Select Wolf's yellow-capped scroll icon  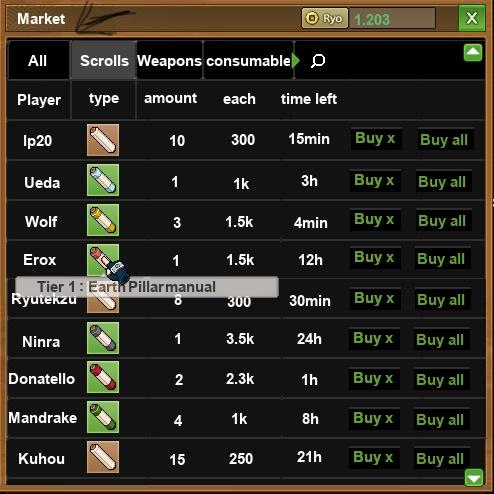[103, 220]
